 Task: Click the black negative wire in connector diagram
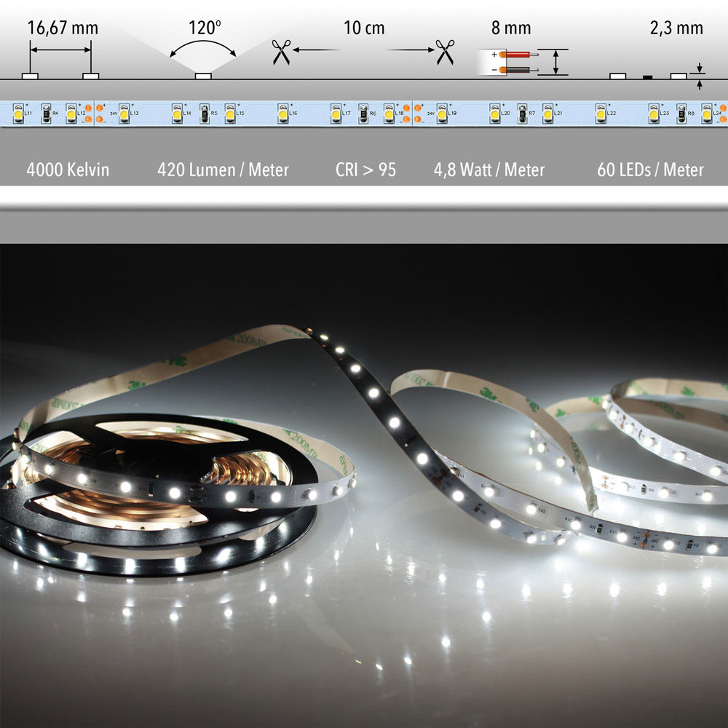518,69
